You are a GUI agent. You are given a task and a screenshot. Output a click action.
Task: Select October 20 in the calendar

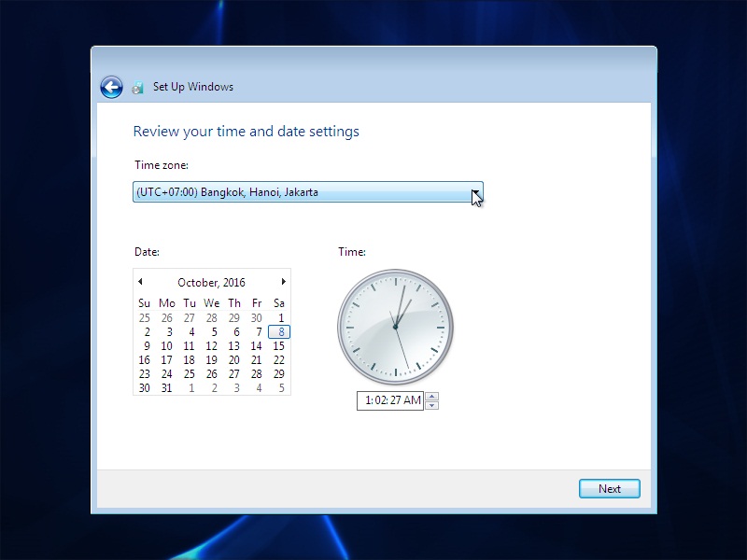click(x=234, y=360)
